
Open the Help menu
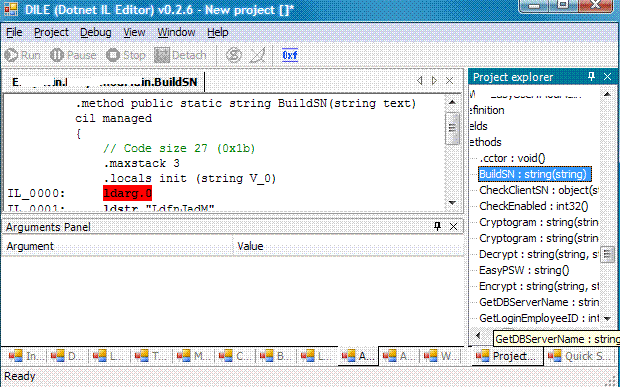click(x=218, y=32)
